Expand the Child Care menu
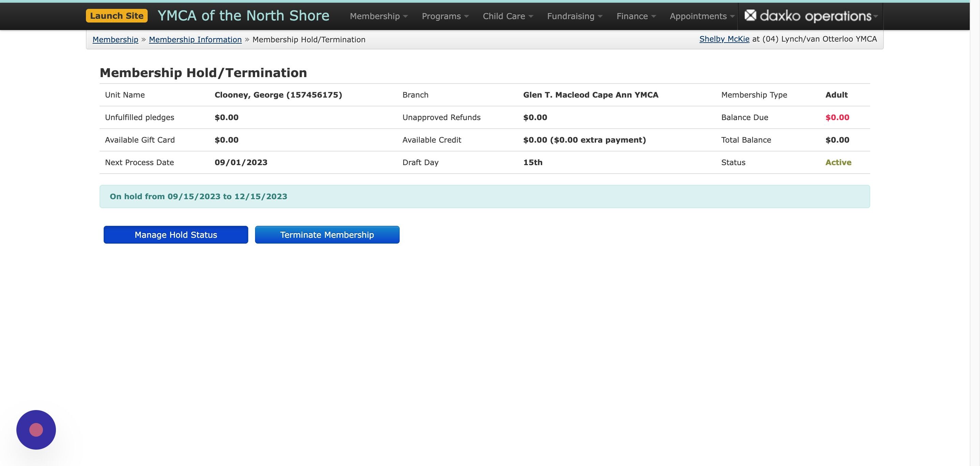Viewport: 980px width, 466px height. 508,16
